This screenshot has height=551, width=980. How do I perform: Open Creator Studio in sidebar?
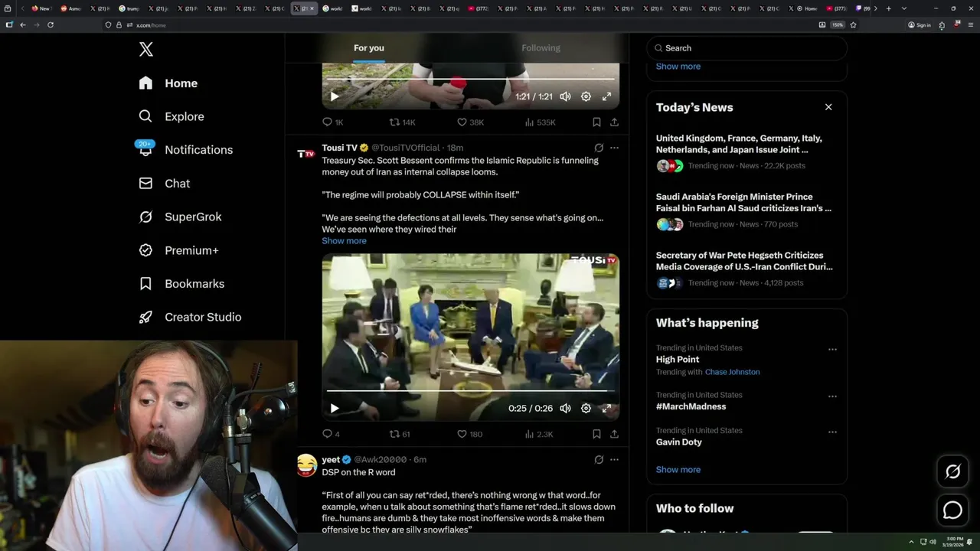[x=190, y=317]
